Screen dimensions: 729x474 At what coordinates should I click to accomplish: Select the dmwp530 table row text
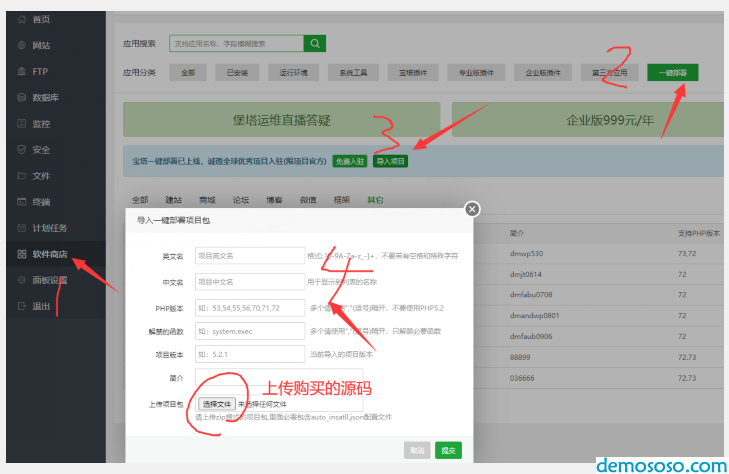[x=526, y=253]
